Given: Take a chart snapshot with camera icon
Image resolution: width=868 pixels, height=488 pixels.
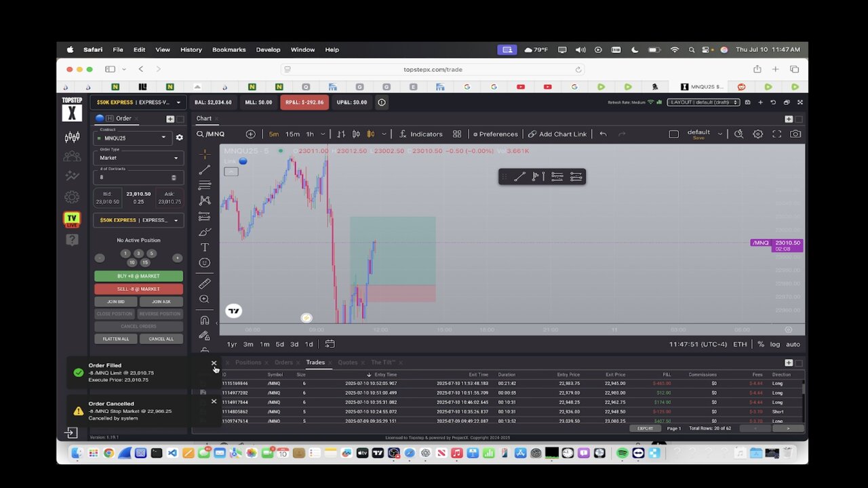Looking at the screenshot, I should coord(795,134).
